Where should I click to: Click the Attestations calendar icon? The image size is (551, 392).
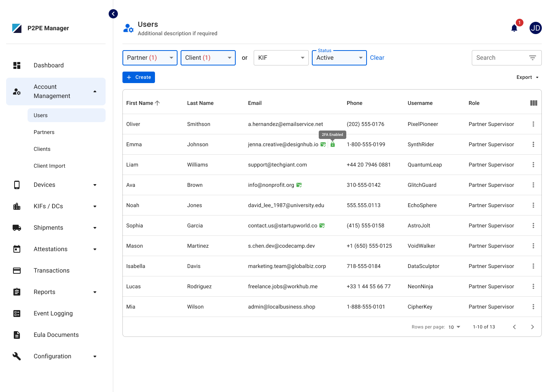point(17,249)
